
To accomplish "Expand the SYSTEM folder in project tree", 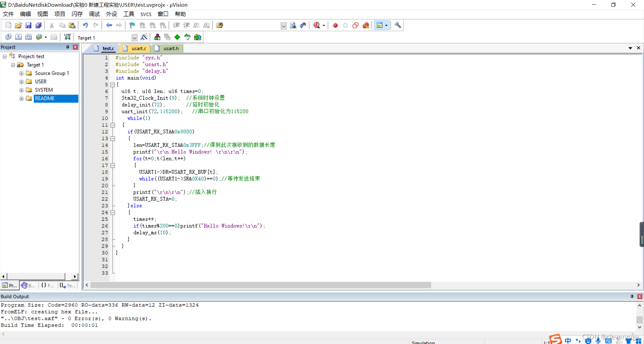I will pyautogui.click(x=21, y=90).
